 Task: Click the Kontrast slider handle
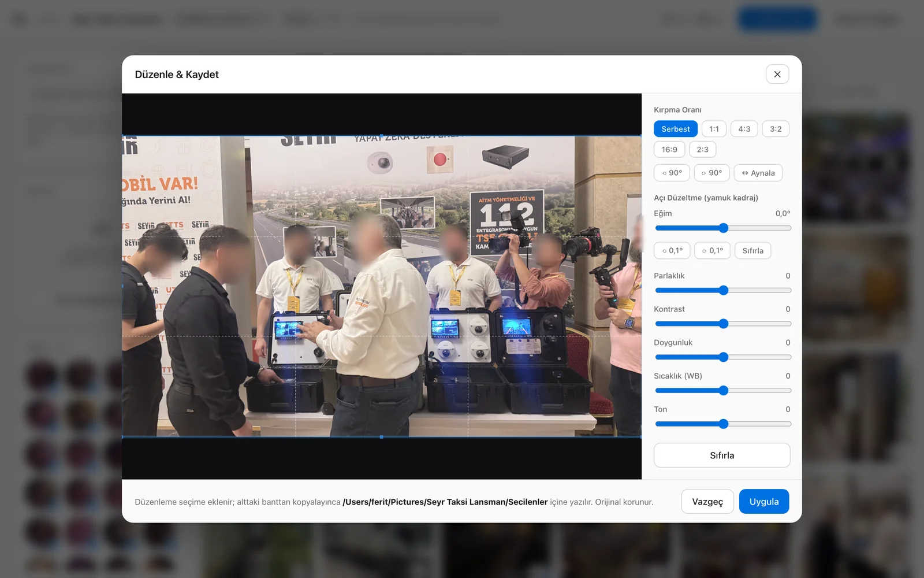tap(723, 324)
